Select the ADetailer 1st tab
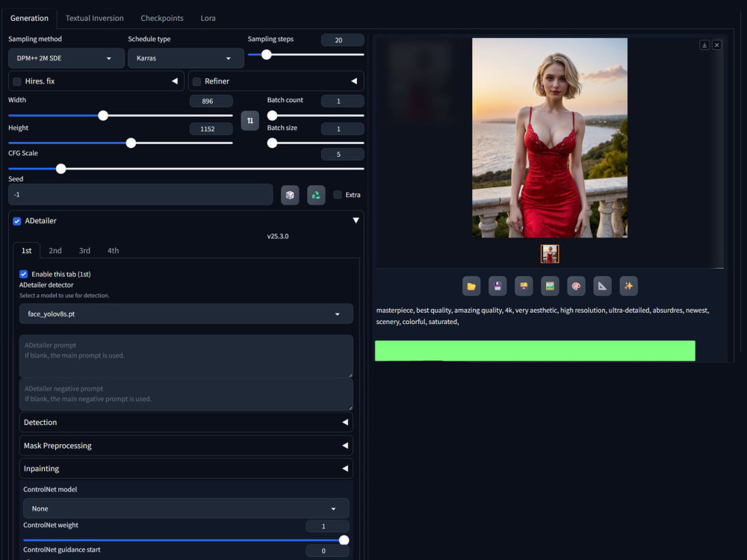This screenshot has height=560, width=747. pyautogui.click(x=27, y=250)
